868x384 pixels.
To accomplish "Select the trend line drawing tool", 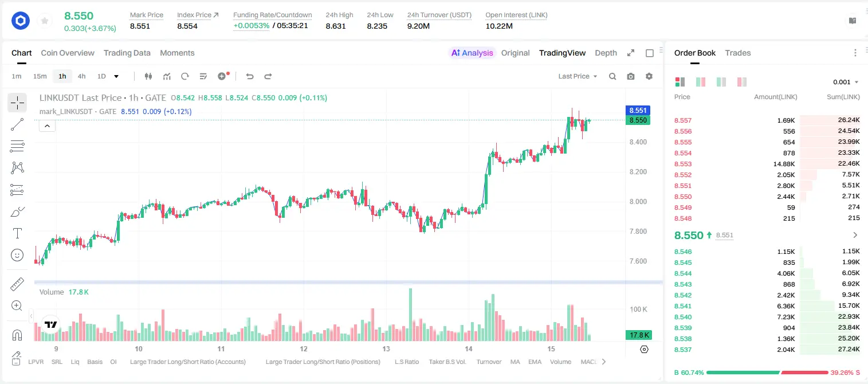I will (x=17, y=124).
